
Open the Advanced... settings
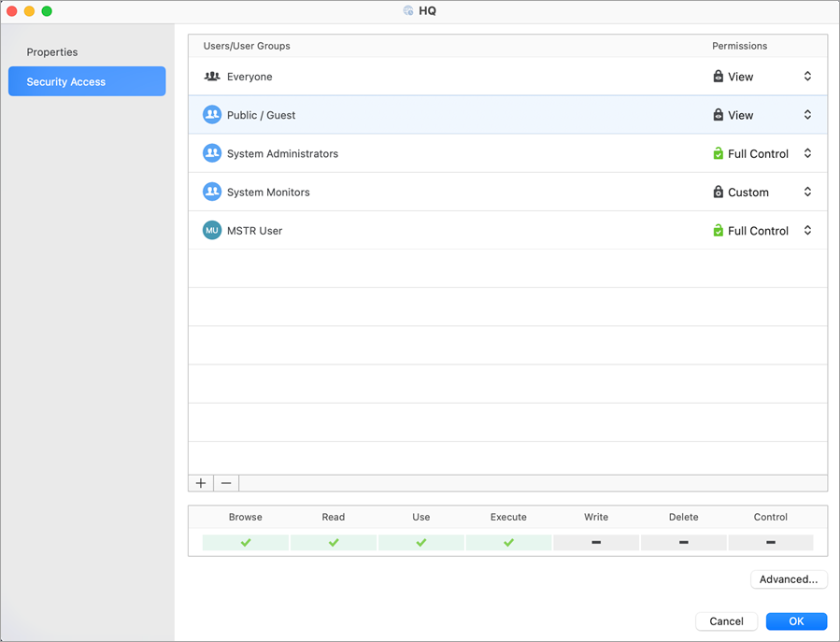789,579
